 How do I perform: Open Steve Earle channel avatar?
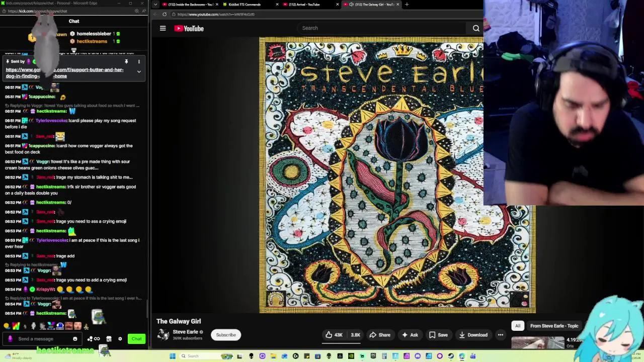[163, 334]
